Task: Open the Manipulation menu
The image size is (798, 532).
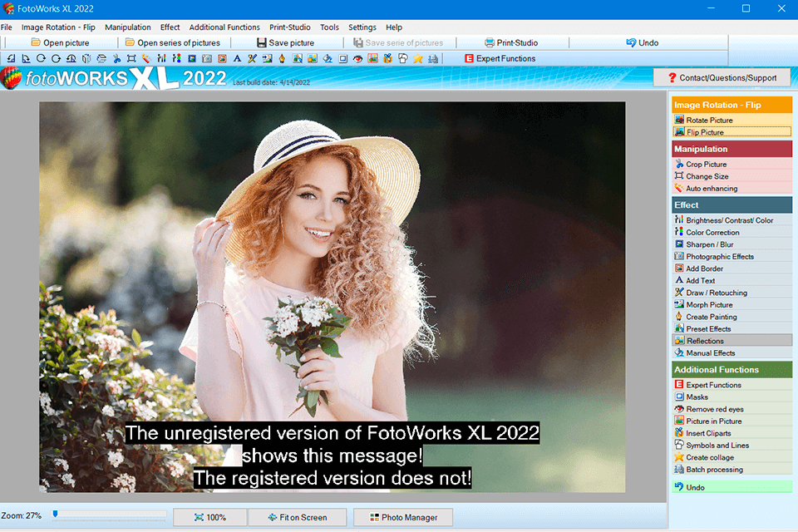Action: [x=128, y=27]
